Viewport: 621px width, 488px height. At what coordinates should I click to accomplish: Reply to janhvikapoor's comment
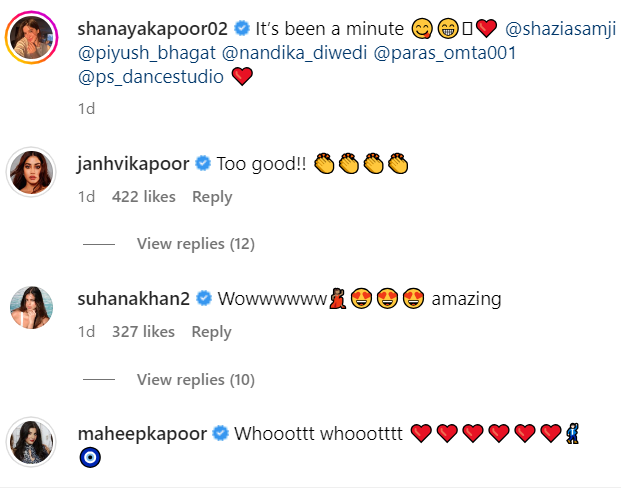(212, 197)
